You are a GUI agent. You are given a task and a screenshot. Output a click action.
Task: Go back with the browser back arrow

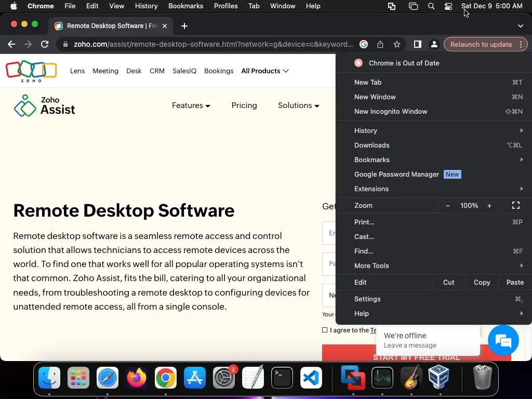pyautogui.click(x=11, y=45)
